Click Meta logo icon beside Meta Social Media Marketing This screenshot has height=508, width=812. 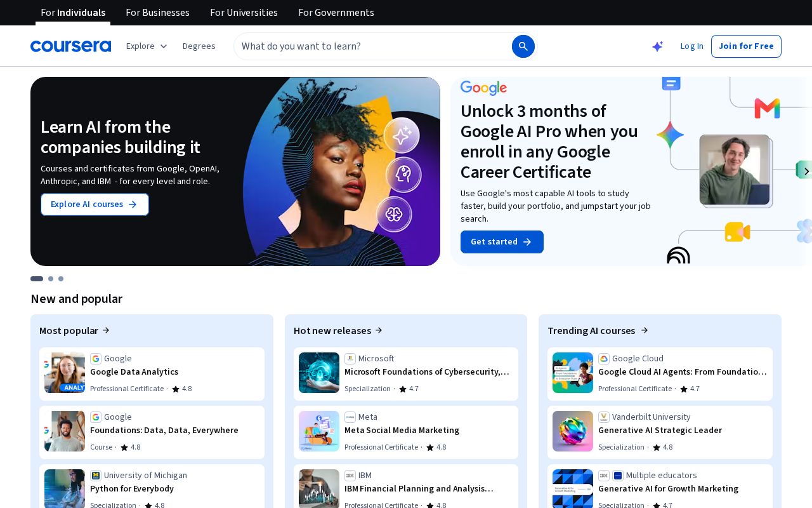tap(350, 417)
